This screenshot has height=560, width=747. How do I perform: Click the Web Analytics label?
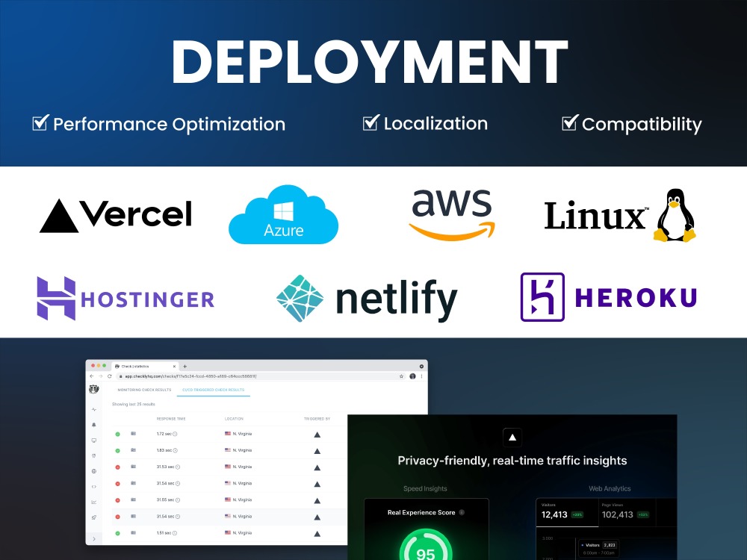click(x=610, y=488)
